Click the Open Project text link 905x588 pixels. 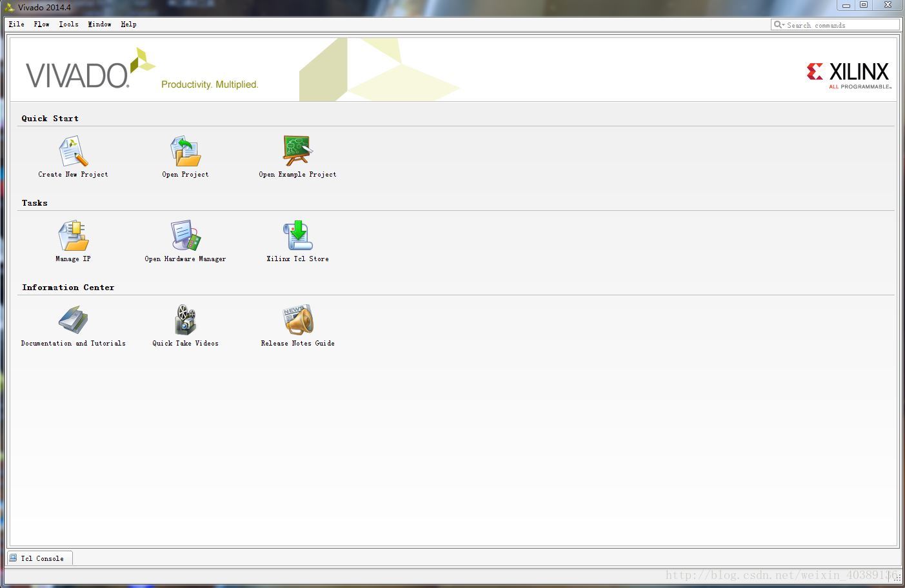[x=185, y=175]
